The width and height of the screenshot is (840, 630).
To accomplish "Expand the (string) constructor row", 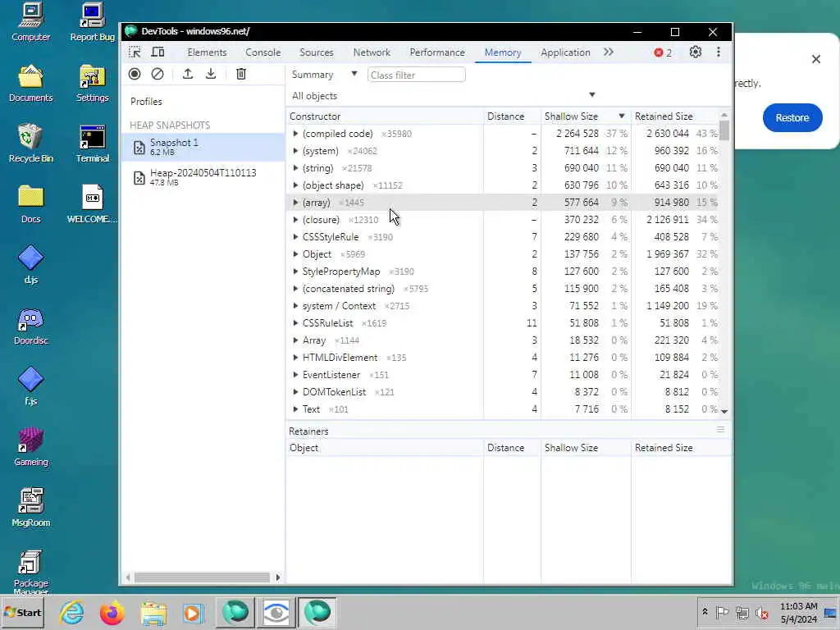I will tap(295, 167).
